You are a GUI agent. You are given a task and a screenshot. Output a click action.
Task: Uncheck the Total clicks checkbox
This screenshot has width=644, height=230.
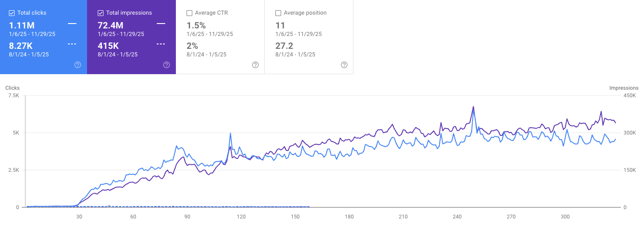point(12,13)
